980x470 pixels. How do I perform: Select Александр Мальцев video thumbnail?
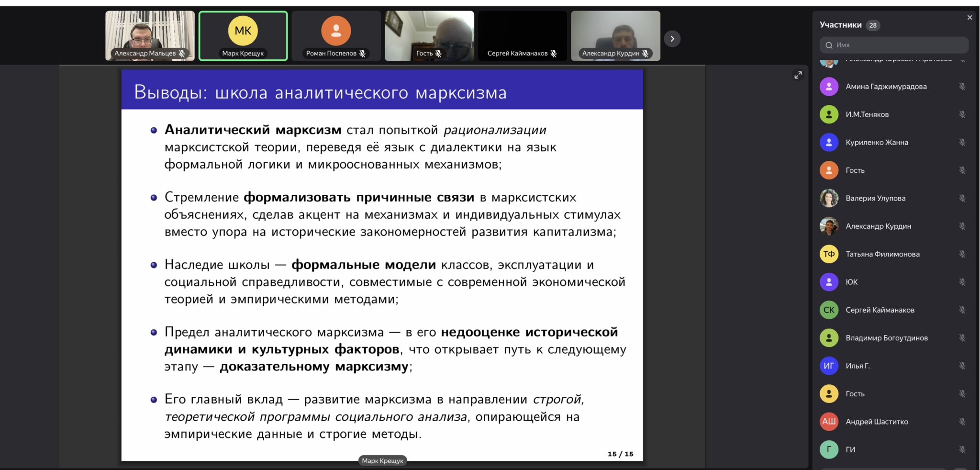click(150, 36)
